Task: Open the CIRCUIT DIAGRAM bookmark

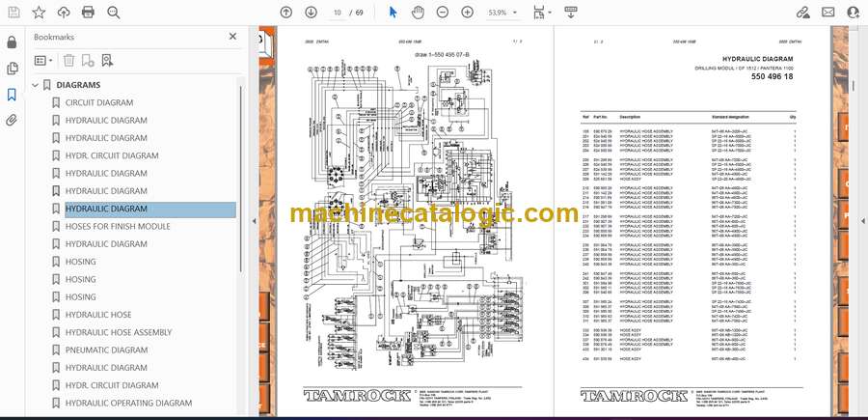Action: (99, 102)
